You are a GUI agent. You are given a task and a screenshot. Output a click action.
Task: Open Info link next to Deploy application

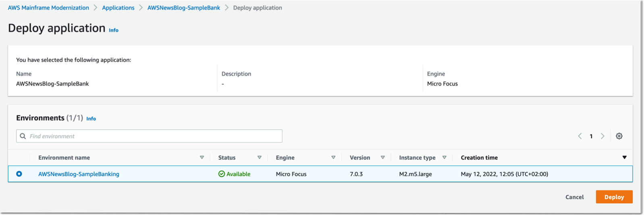(114, 30)
